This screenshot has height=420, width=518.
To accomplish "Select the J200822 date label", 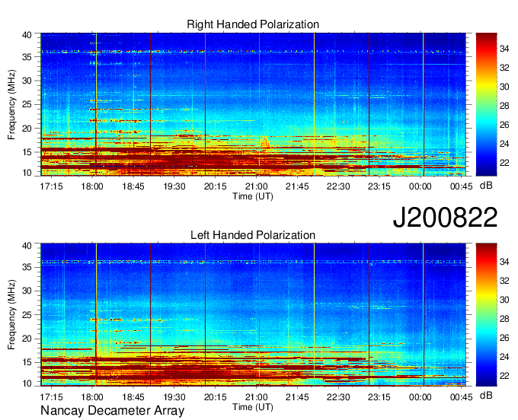I will click(445, 217).
